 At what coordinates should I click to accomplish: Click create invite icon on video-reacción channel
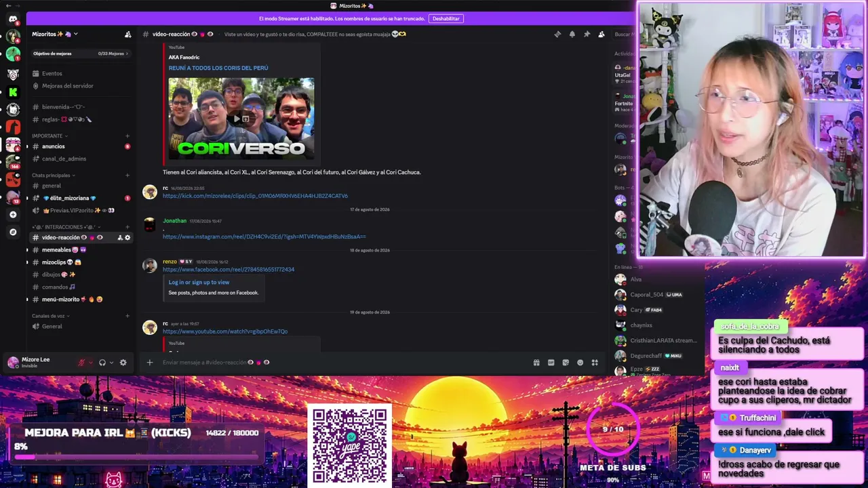[120, 238]
